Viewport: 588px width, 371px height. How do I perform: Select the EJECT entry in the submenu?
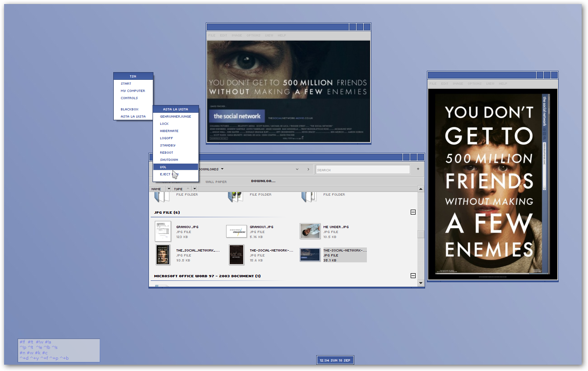(x=176, y=174)
